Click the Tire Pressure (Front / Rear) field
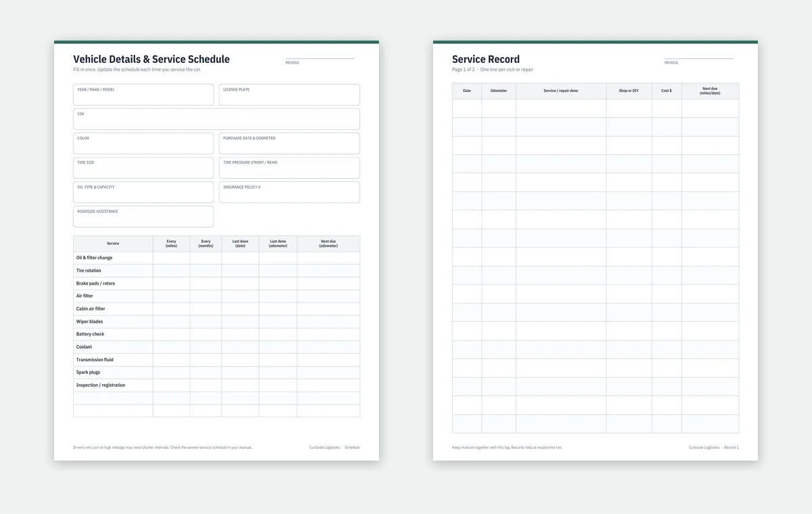The height and width of the screenshot is (514, 812). click(x=290, y=168)
